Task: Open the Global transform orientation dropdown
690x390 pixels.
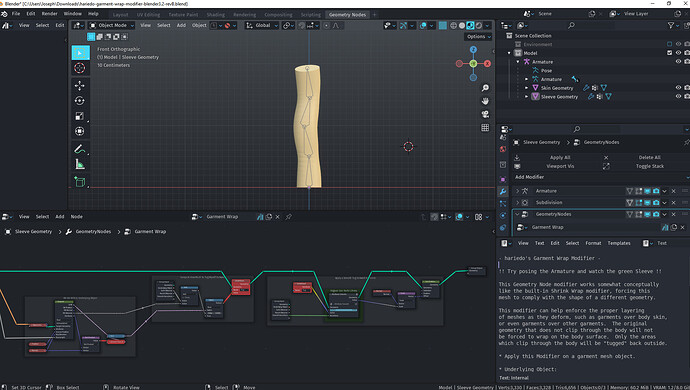Action: point(262,26)
